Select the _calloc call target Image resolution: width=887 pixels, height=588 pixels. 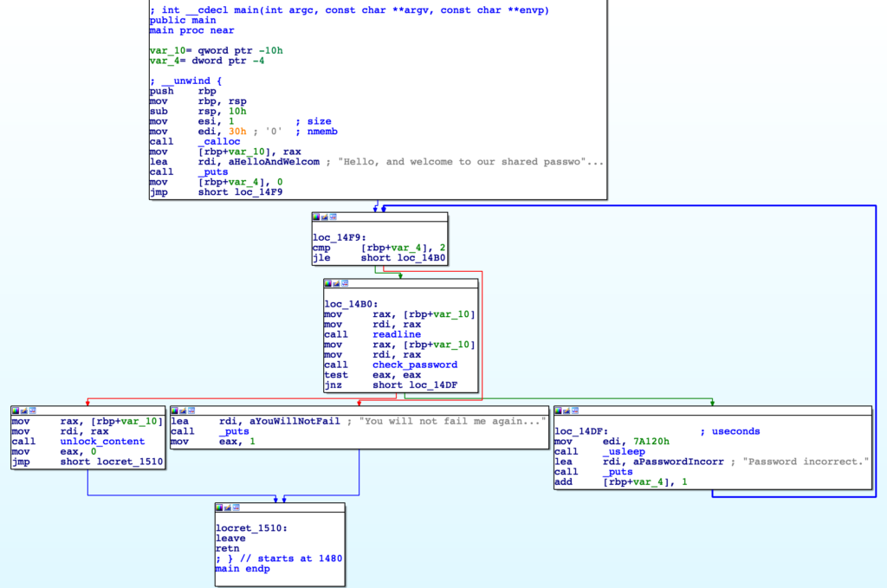click(219, 142)
